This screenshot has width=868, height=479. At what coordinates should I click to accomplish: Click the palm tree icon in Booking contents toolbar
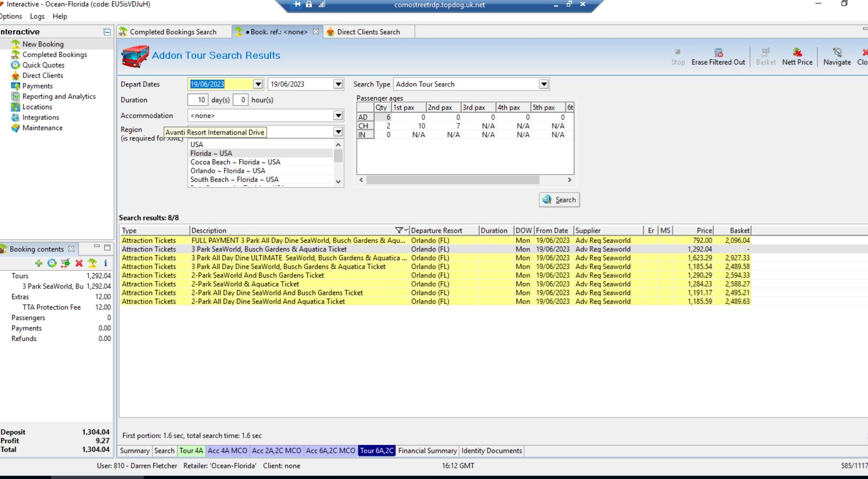coord(92,263)
